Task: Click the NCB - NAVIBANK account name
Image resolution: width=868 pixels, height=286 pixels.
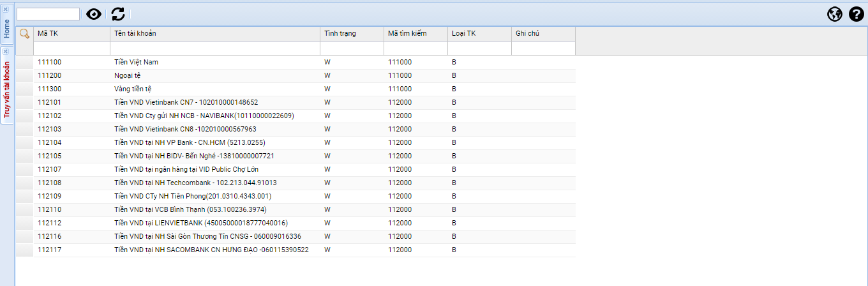Action: click(x=204, y=116)
